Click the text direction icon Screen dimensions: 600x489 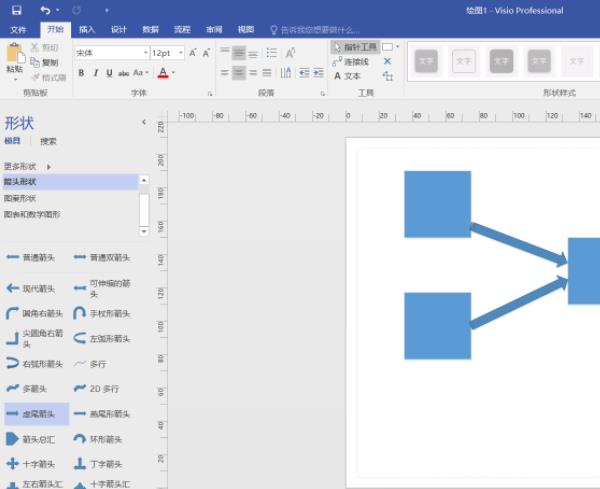[286, 72]
